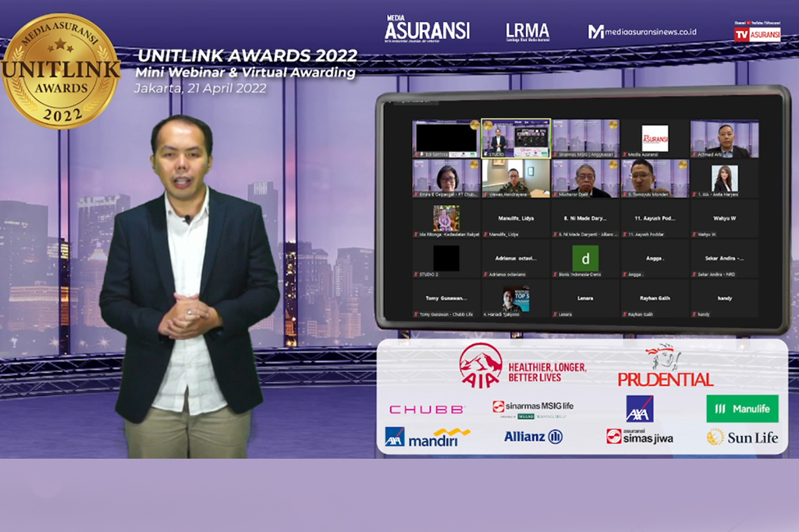Click the black avatar of STUDIO 2
Screen dimensions: 799x532
(x=446, y=258)
